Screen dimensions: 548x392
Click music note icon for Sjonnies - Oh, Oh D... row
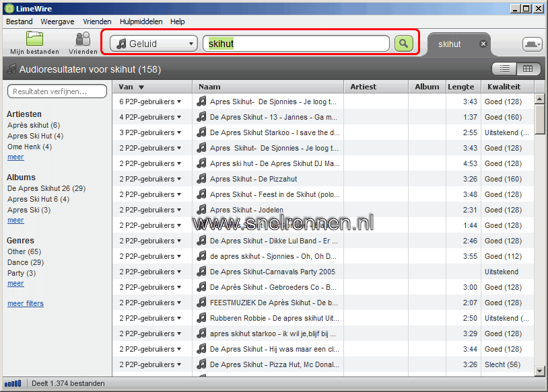(201, 256)
